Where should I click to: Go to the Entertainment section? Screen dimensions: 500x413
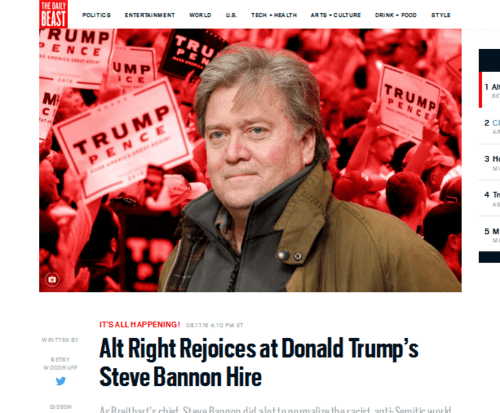150,15
